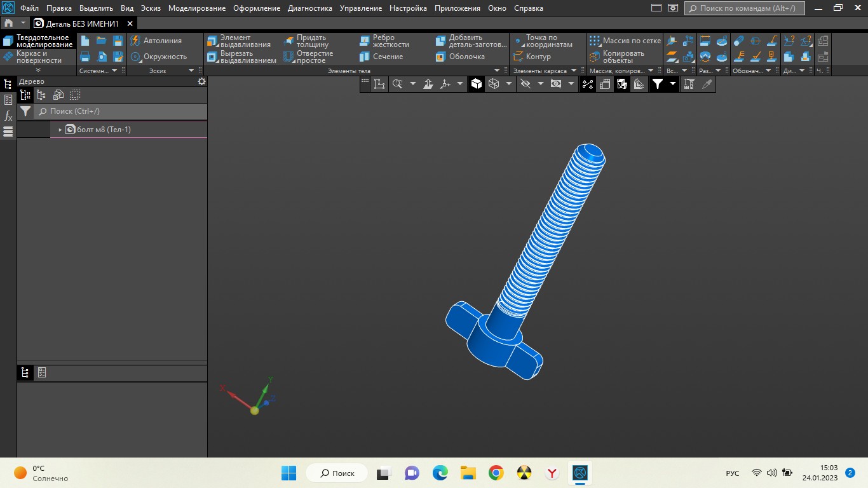Switch to Каркас и поверхности toolset

click(x=38, y=57)
